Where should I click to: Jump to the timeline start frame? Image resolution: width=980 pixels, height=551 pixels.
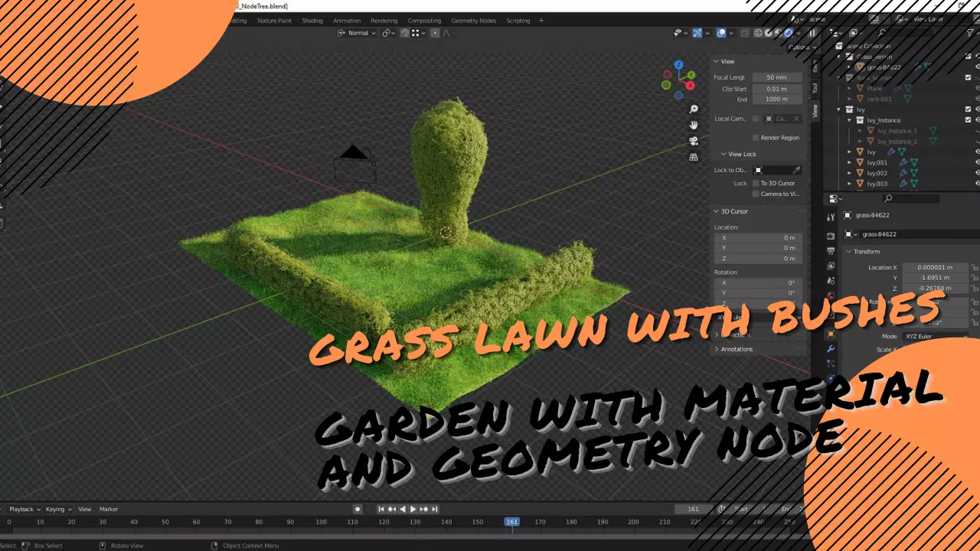click(x=381, y=509)
